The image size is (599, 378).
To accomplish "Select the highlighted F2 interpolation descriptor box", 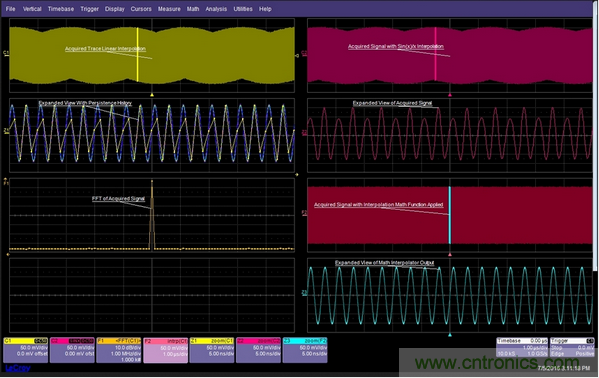I will [166, 350].
